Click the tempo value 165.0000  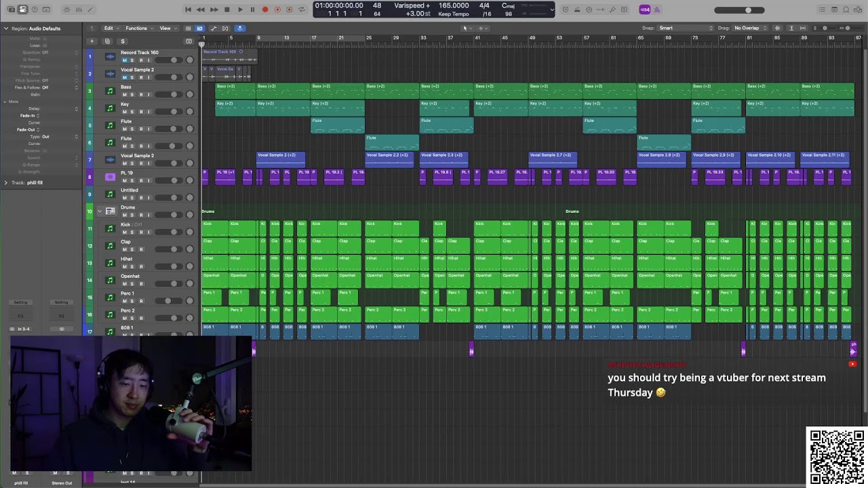tap(453, 5)
